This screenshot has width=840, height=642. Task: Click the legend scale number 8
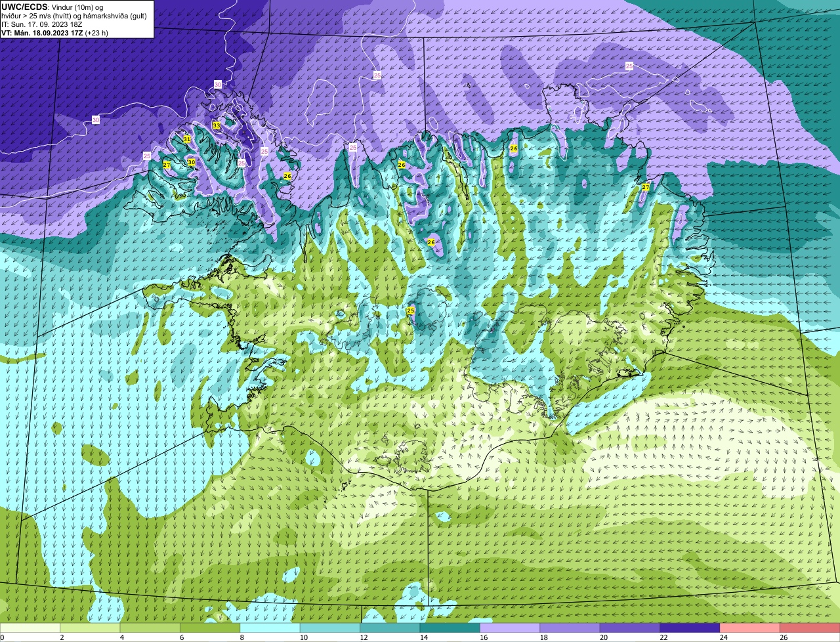click(x=242, y=637)
